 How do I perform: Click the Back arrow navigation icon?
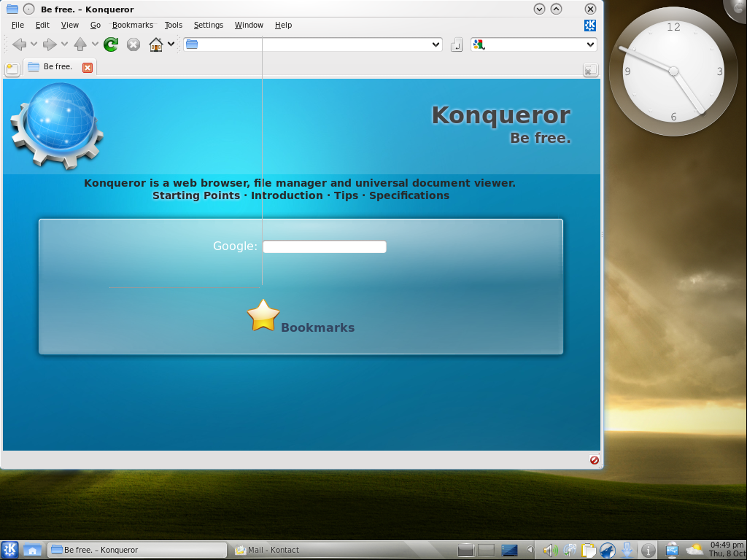(20, 44)
